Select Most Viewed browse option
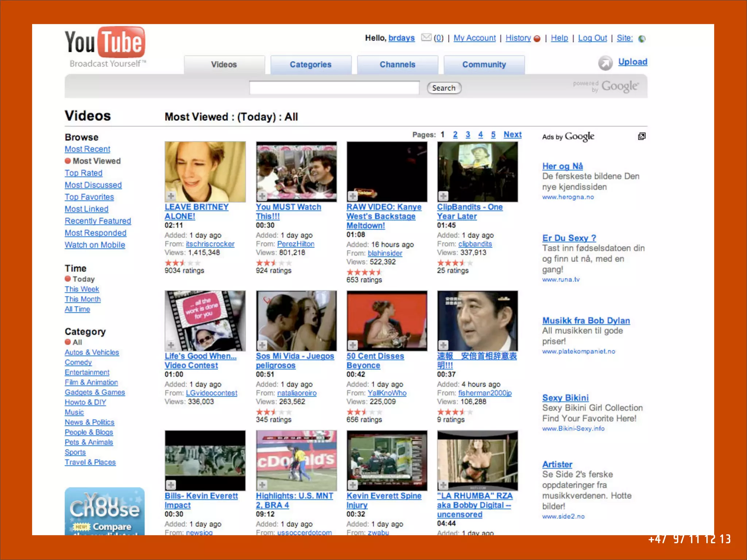Image resolution: width=747 pixels, height=560 pixels. pyautogui.click(x=96, y=161)
